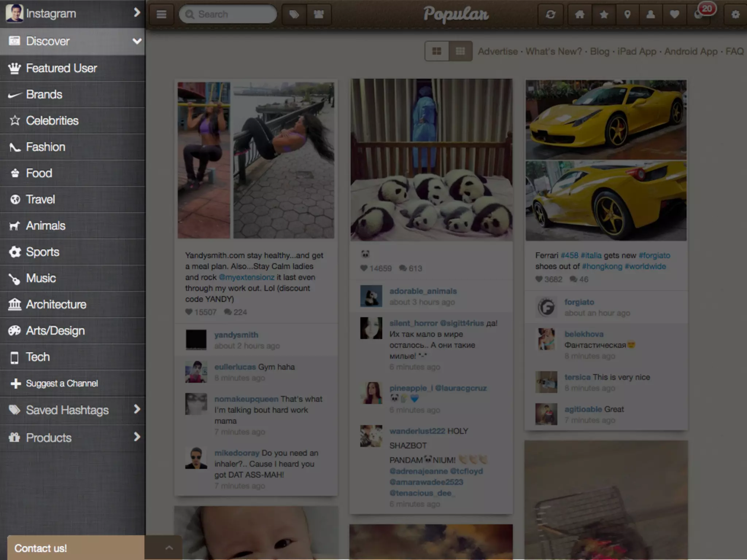Expand the Saved Hashtags section
Viewport: 747px width, 560px height.
coord(137,409)
